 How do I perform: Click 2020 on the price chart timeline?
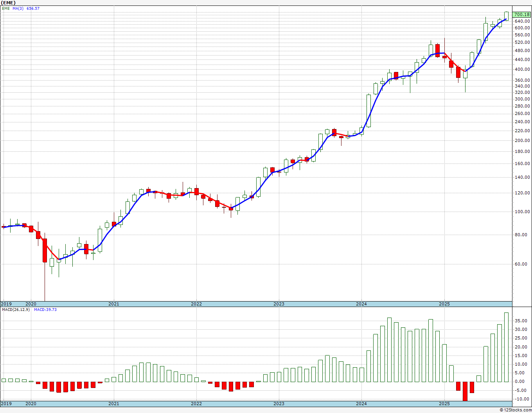point(31,304)
